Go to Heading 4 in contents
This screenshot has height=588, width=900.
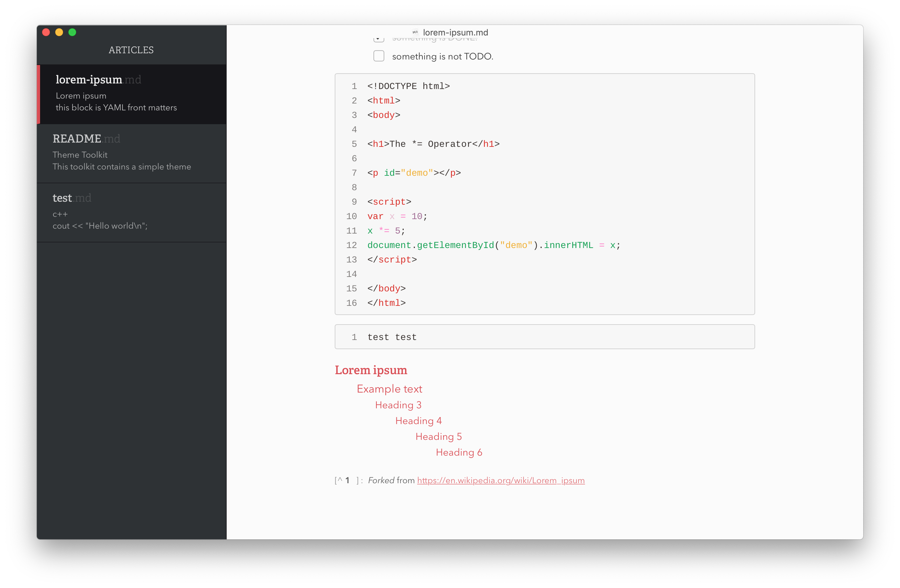click(418, 421)
